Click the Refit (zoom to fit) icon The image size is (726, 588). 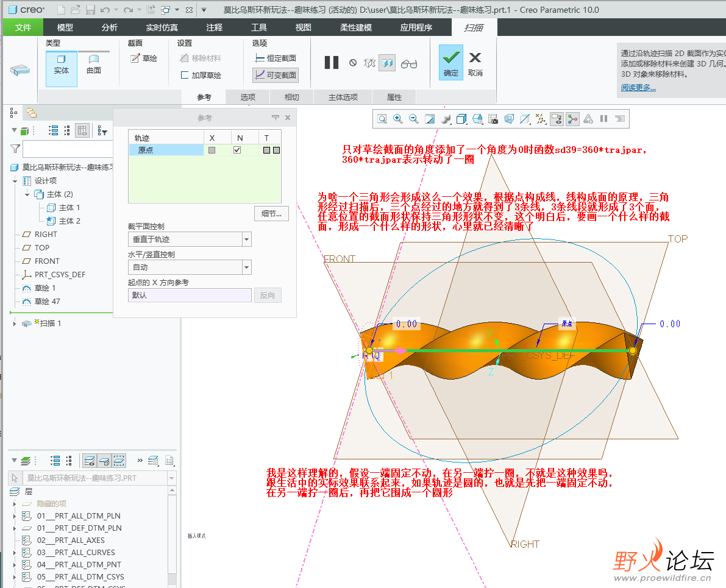(x=382, y=119)
